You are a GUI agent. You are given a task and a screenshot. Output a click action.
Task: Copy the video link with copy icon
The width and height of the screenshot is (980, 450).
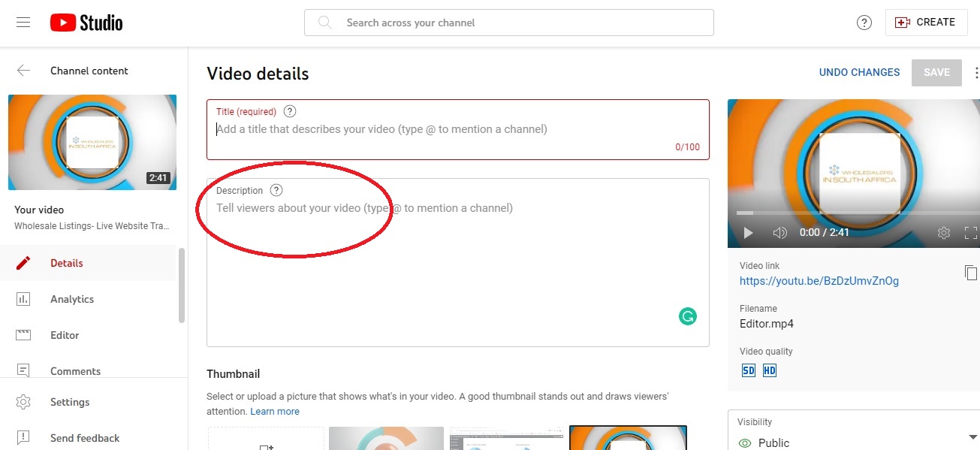(x=971, y=273)
